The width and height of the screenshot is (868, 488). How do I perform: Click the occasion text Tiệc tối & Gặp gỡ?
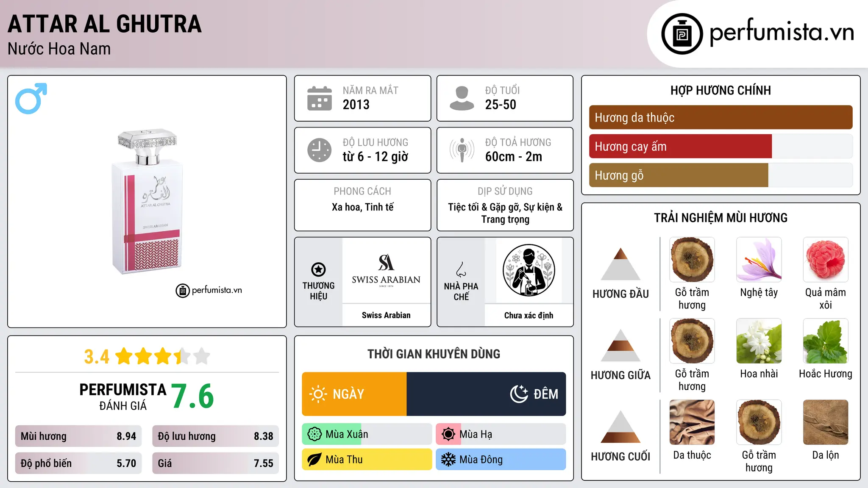485,207
